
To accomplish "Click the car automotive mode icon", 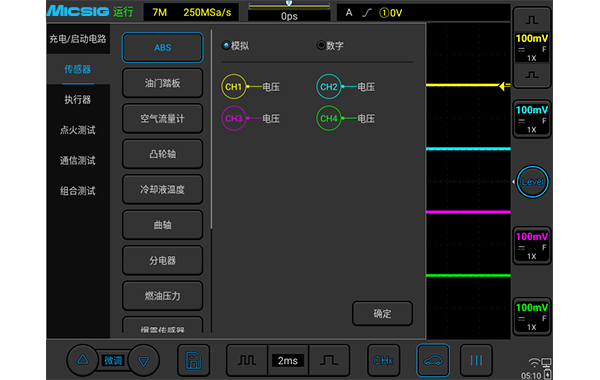I will click(x=433, y=360).
